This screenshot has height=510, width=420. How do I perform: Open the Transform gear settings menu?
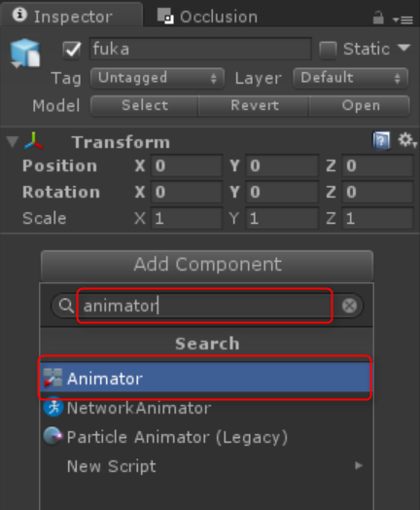click(406, 140)
